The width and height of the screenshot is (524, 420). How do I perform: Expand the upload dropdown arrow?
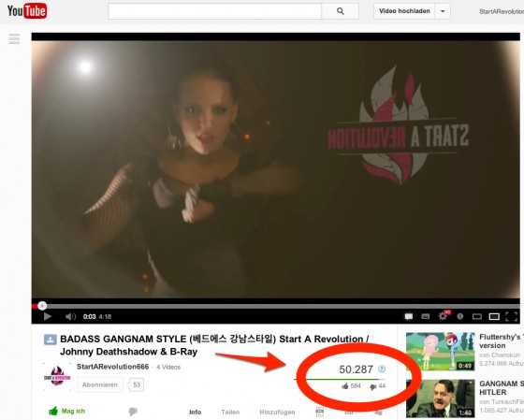pos(443,11)
